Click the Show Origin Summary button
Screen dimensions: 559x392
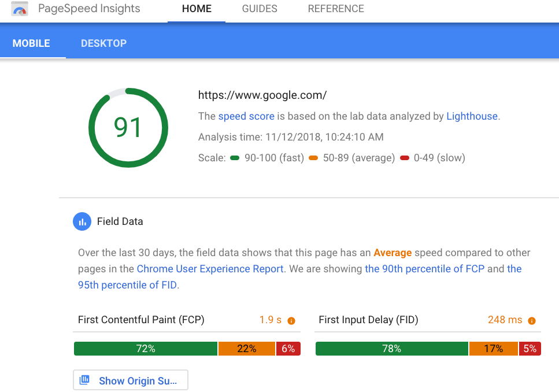(130, 380)
